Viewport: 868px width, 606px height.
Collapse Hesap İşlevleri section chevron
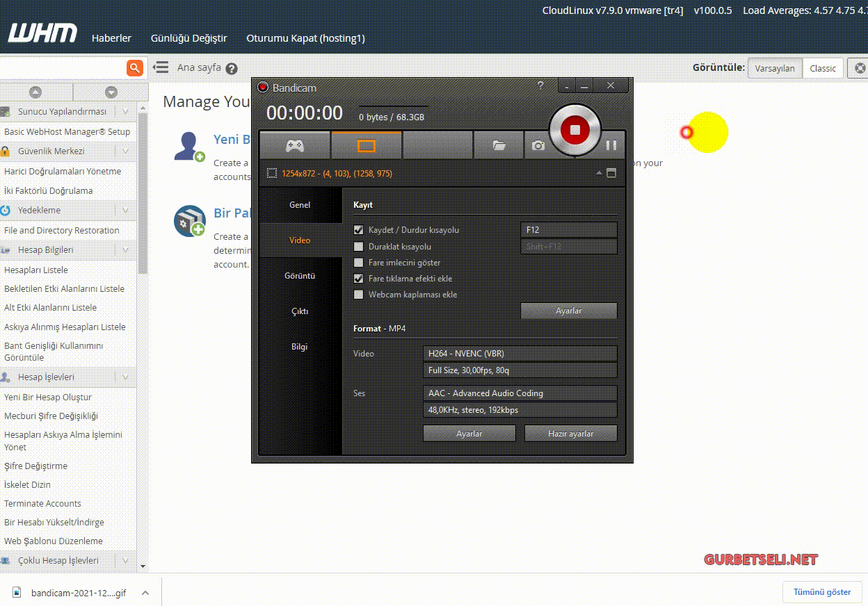click(x=126, y=377)
